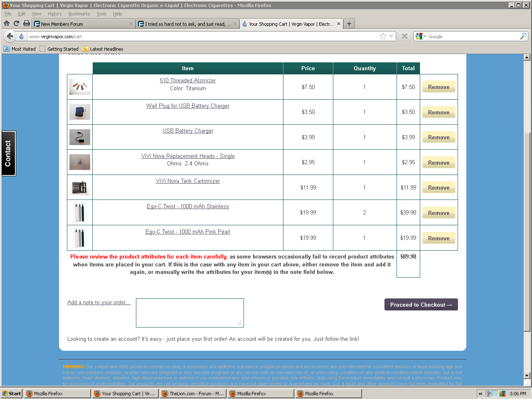
Task: Open a new tab with plus button
Action: (349, 24)
